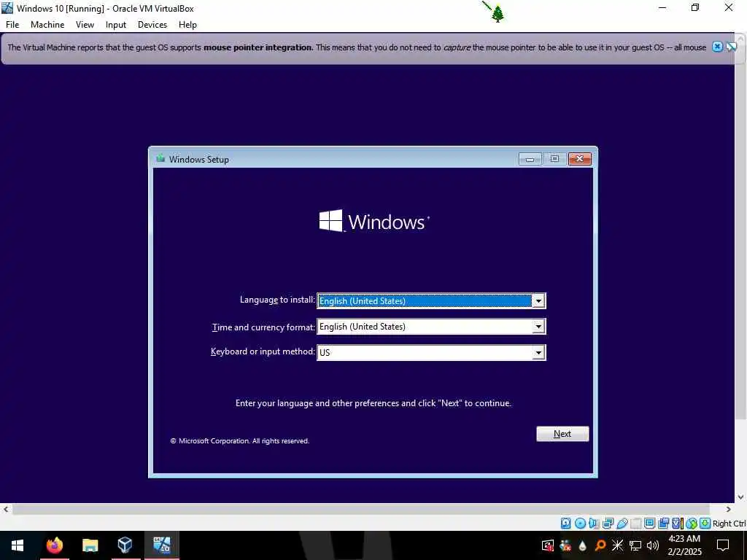Open the Input menu
The image size is (747, 560).
(116, 25)
